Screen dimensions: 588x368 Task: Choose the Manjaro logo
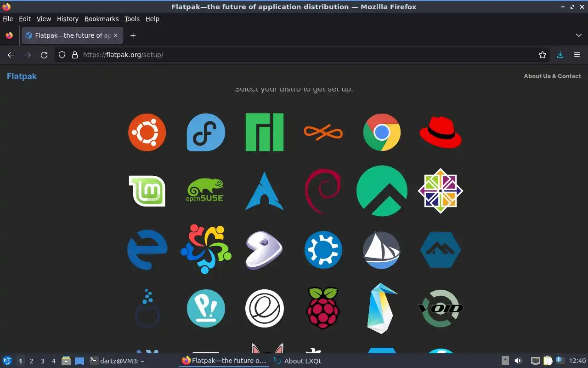click(x=265, y=132)
